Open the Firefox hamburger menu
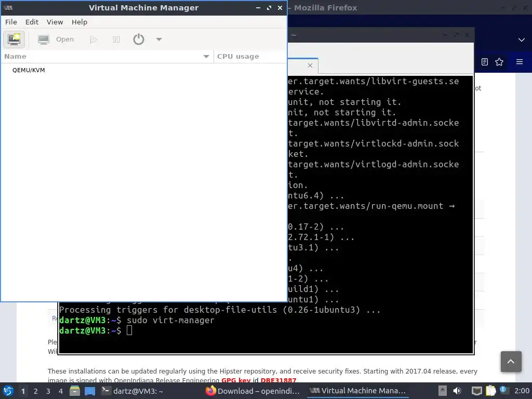 pos(520,62)
